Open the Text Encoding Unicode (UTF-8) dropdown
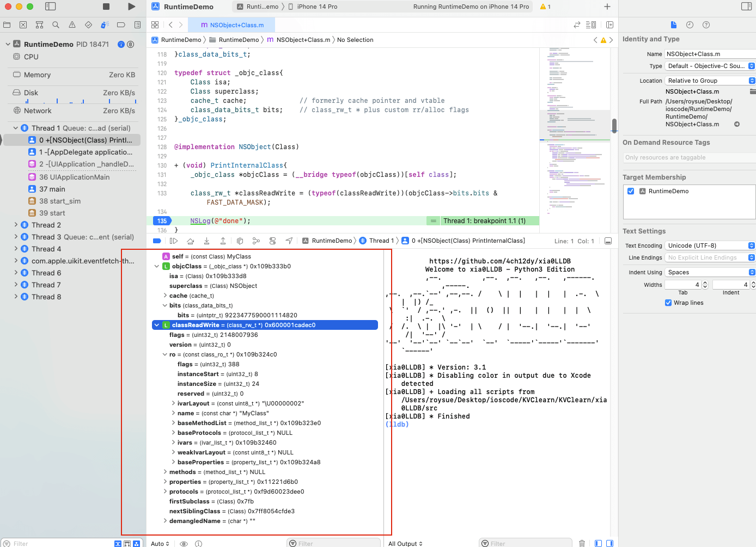The height and width of the screenshot is (547, 756). (710, 245)
